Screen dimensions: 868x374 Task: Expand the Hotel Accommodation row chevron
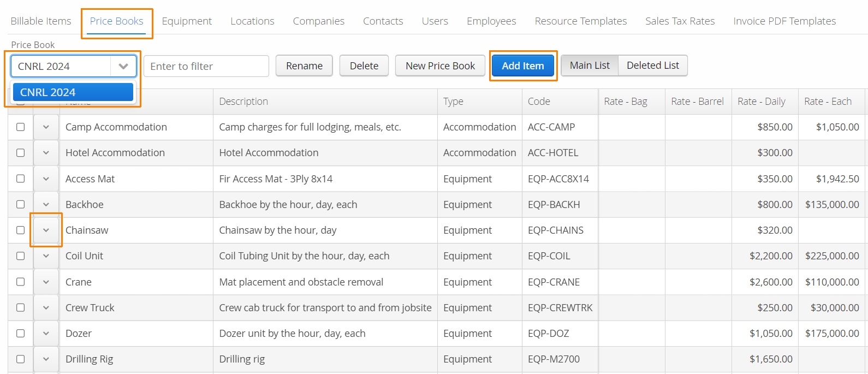tap(46, 153)
